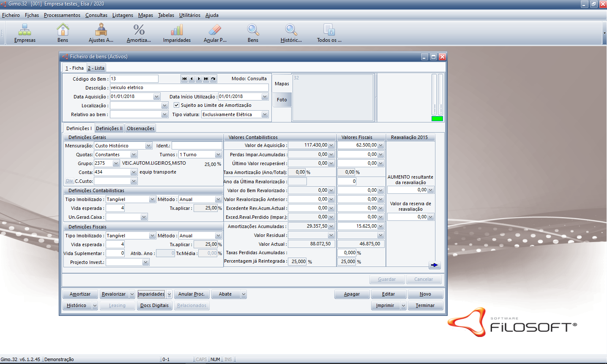The height and width of the screenshot is (364, 607).
Task: Go to the first record navigation arrow
Action: pyautogui.click(x=184, y=79)
